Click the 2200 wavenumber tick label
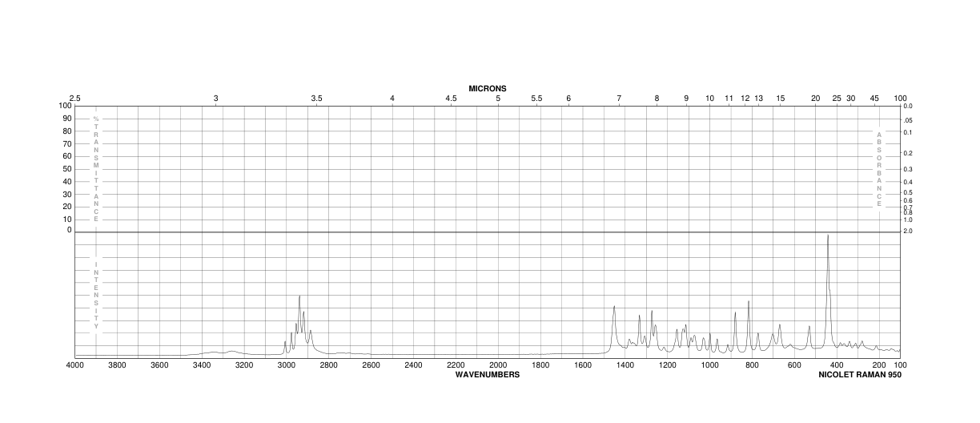 click(456, 365)
